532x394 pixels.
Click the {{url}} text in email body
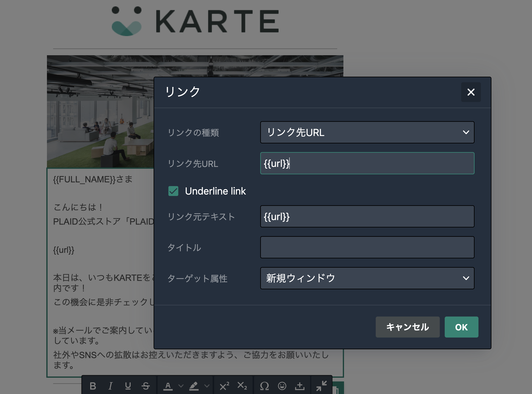[64, 250]
